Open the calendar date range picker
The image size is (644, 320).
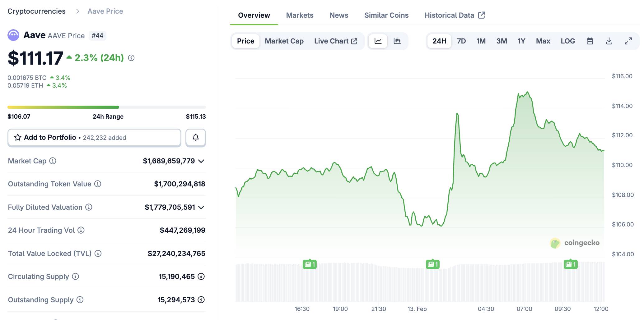click(590, 41)
